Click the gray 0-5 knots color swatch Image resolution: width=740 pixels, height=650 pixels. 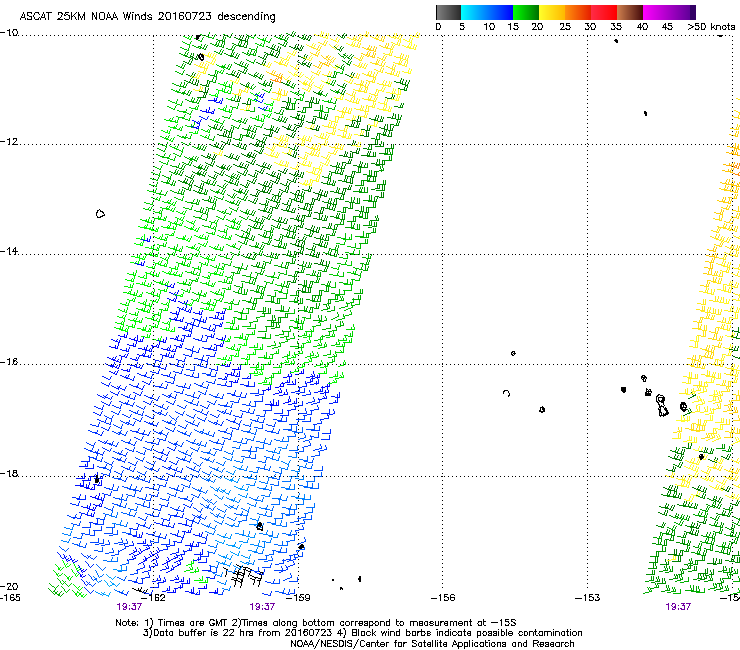pyautogui.click(x=448, y=12)
